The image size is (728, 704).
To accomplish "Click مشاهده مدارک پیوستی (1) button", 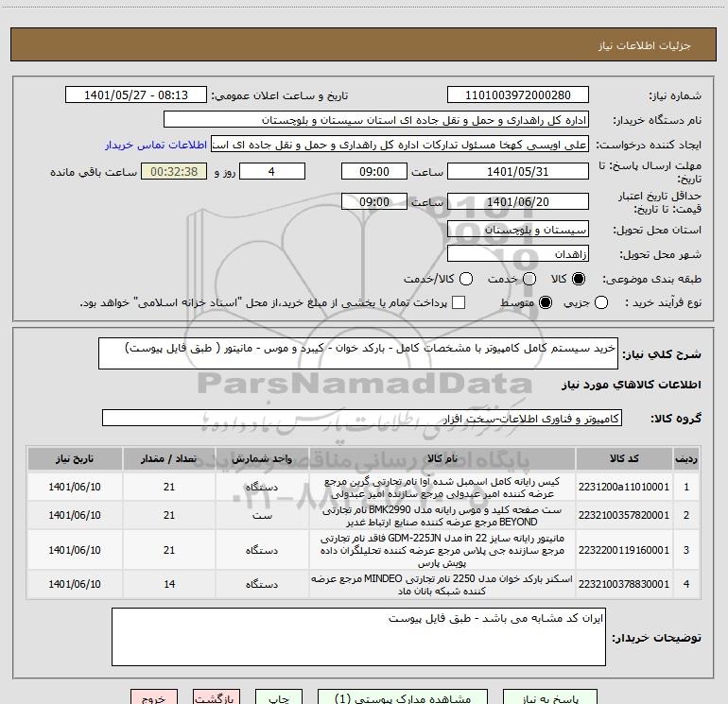I will point(403,697).
